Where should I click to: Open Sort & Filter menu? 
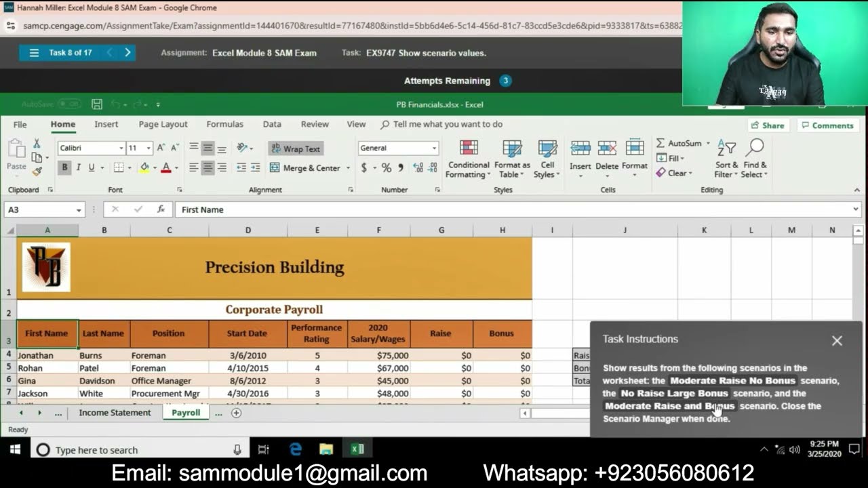point(726,159)
